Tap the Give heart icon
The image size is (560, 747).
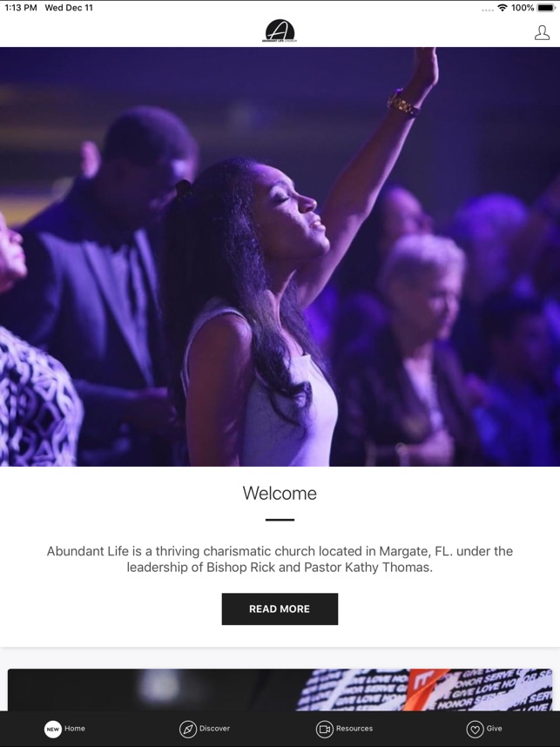point(475,729)
